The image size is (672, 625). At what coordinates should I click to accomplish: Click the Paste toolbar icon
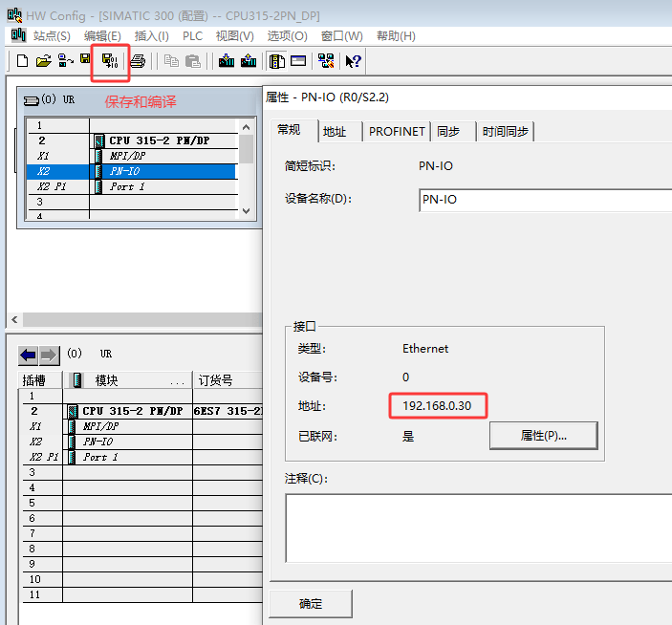point(192,61)
